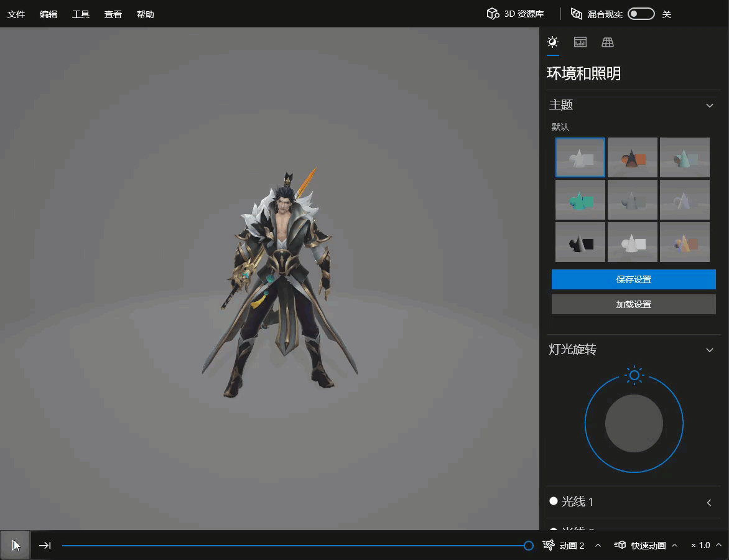Switch to the stats and shading tab
Screen dimensions: 729x560
(580, 42)
